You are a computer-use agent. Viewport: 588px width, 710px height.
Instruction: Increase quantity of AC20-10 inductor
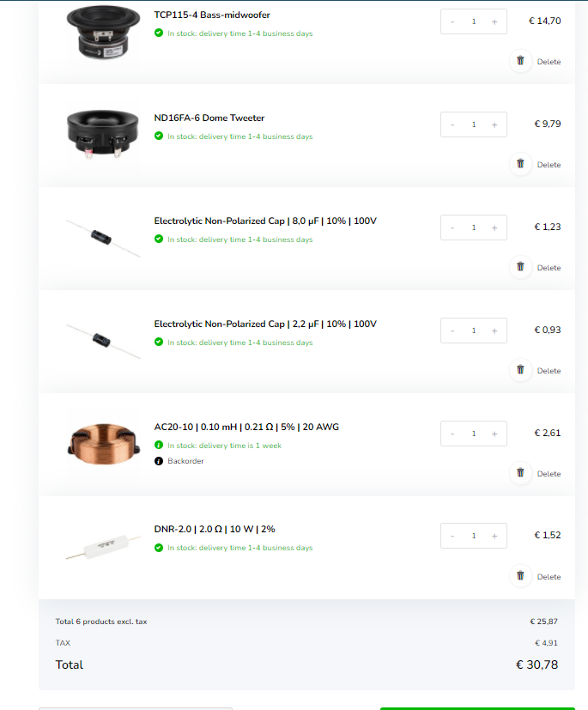pos(494,434)
